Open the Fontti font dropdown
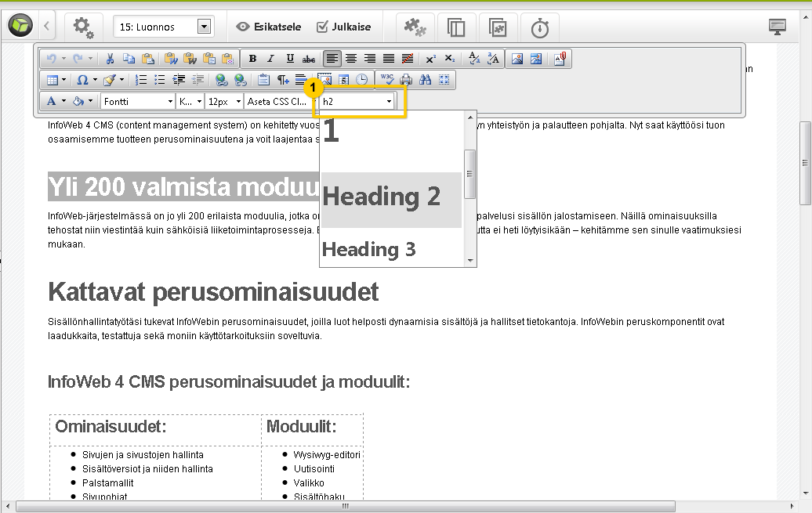The height and width of the screenshot is (513, 812). [x=138, y=102]
